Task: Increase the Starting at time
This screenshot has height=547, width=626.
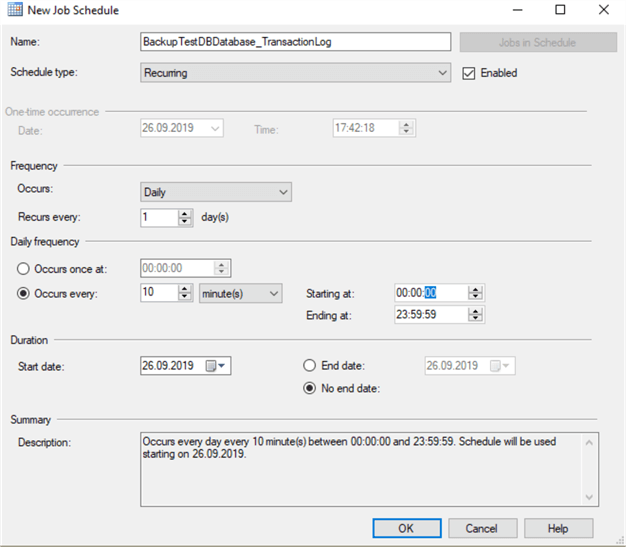Action: coord(476,289)
